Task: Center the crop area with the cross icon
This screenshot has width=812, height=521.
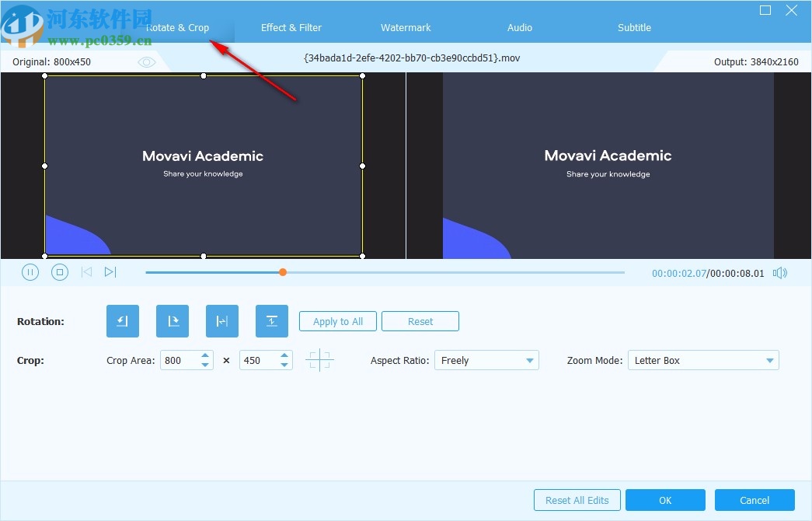Action: click(319, 360)
